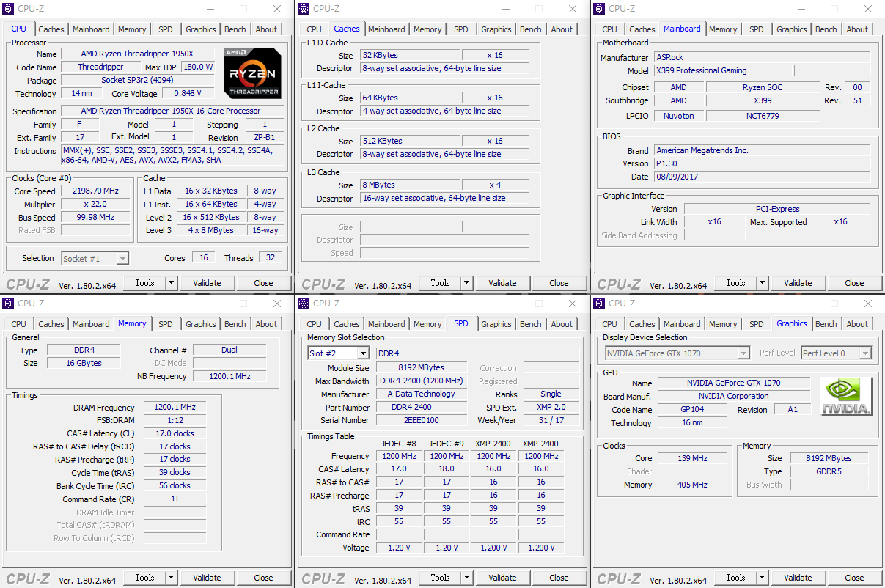Click the GPU Code Name GP104 field
This screenshot has height=588, width=885.
[691, 409]
